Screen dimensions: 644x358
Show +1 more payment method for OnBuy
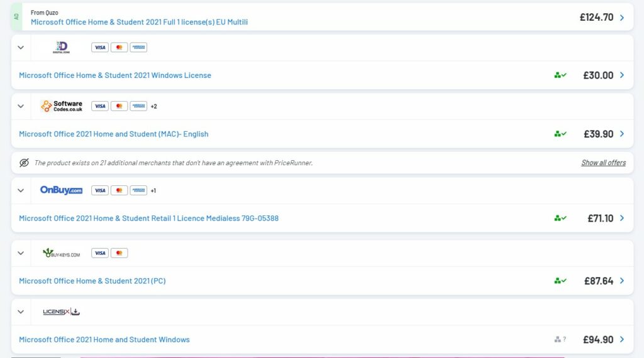point(153,190)
